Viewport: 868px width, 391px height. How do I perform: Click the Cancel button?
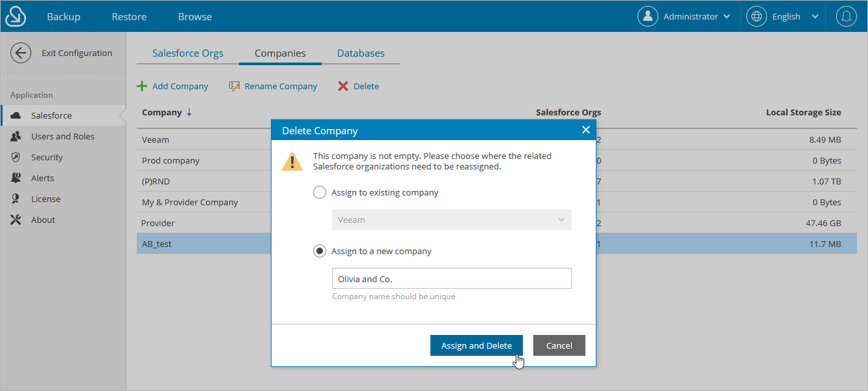[x=559, y=345]
